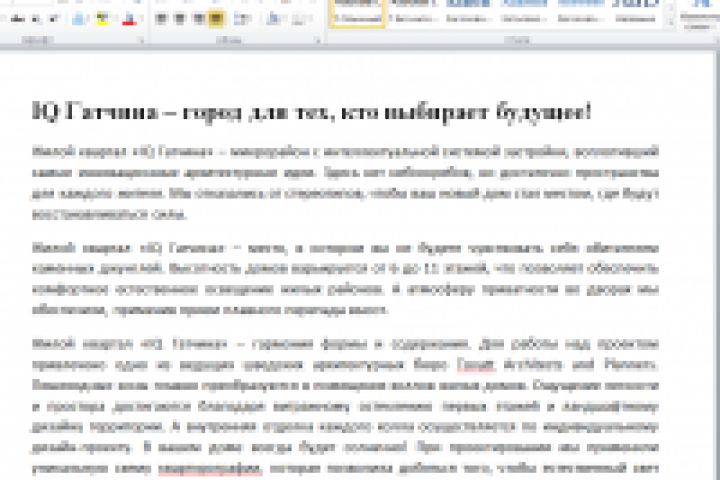
Task: Toggle subscript formatting
Action: pyautogui.click(x=36, y=19)
